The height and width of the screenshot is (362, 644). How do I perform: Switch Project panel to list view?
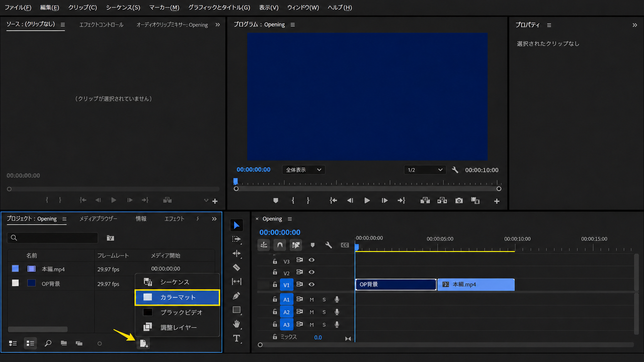30,343
